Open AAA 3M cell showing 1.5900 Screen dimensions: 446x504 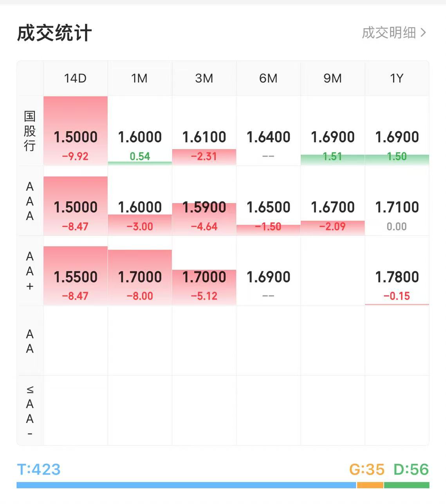coord(204,201)
